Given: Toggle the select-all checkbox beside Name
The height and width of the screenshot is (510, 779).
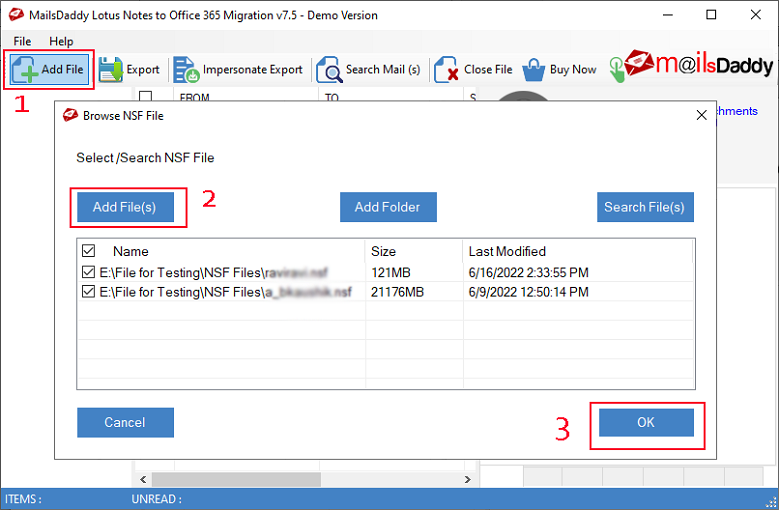Looking at the screenshot, I should [88, 251].
